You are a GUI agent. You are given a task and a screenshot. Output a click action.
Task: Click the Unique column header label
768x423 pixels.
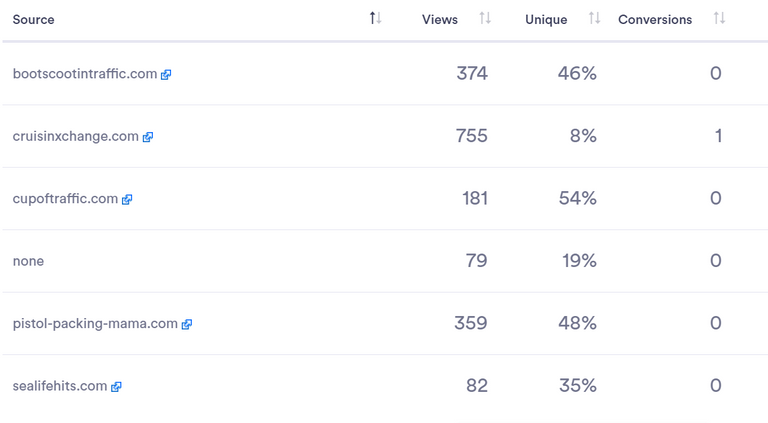pyautogui.click(x=546, y=20)
